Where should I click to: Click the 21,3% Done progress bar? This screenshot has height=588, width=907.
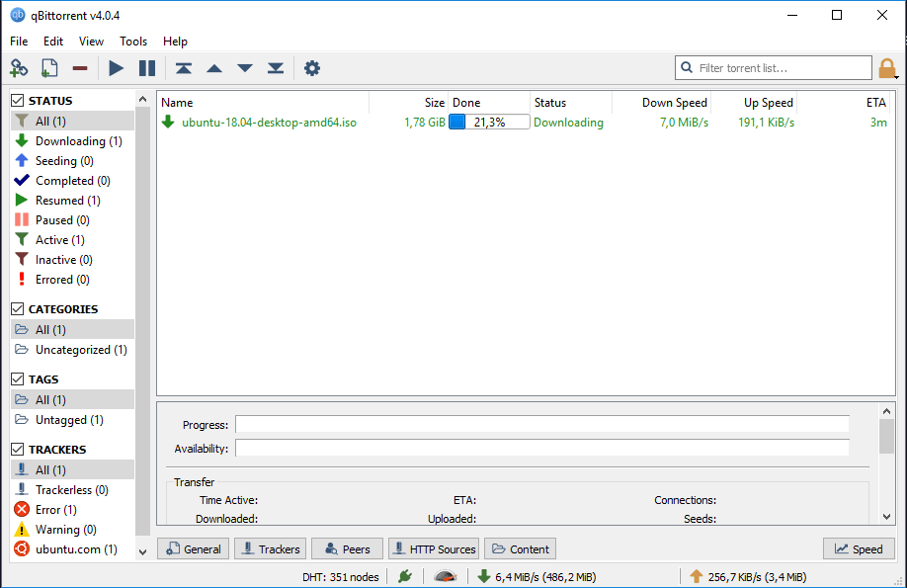[x=489, y=123]
